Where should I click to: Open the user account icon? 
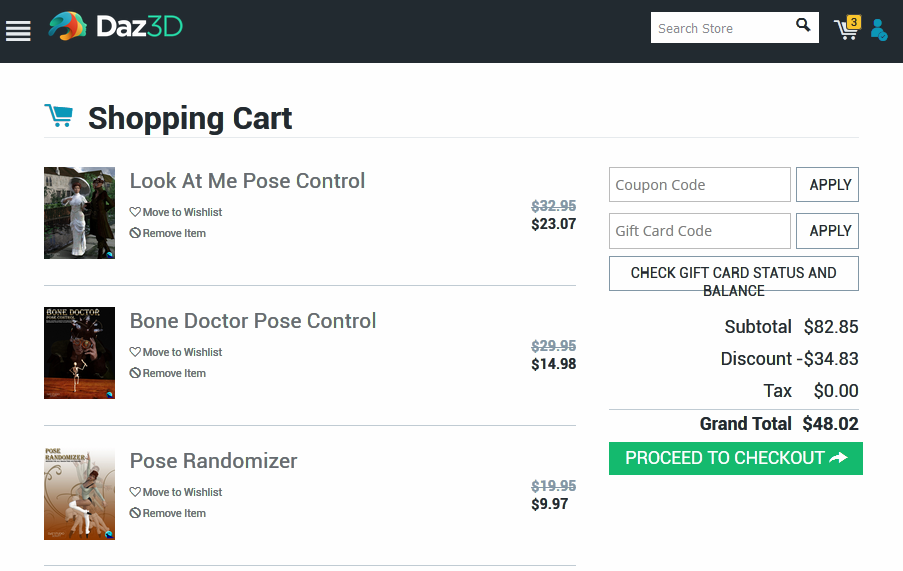(878, 30)
